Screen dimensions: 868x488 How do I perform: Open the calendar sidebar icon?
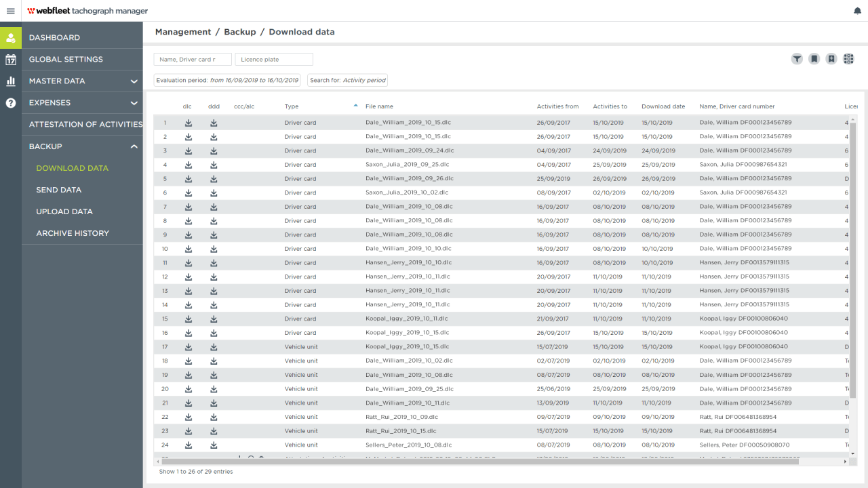coord(11,60)
